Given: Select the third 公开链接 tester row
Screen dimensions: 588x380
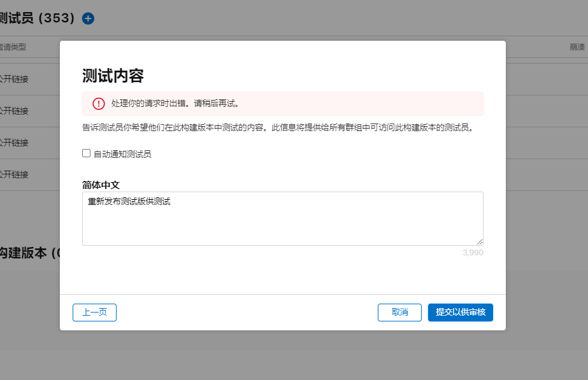Looking at the screenshot, I should click(x=14, y=143).
